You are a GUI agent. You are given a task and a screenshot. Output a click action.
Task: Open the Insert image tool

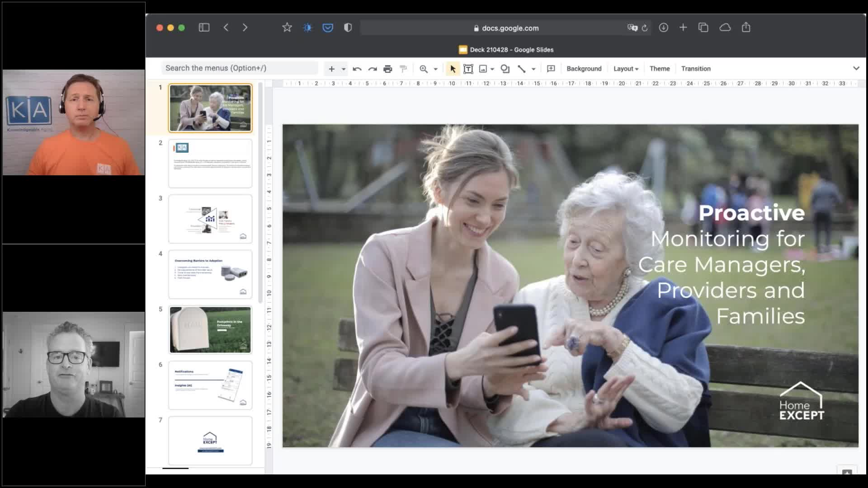coord(483,69)
